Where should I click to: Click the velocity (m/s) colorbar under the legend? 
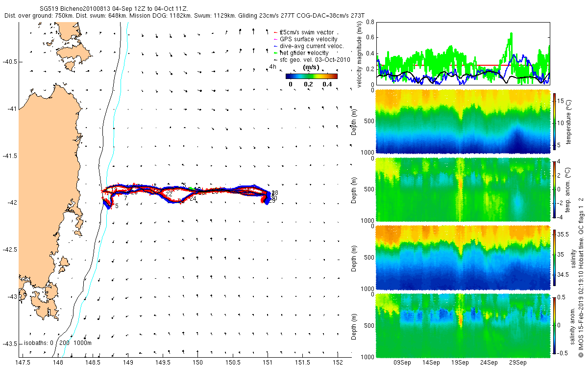(312, 76)
